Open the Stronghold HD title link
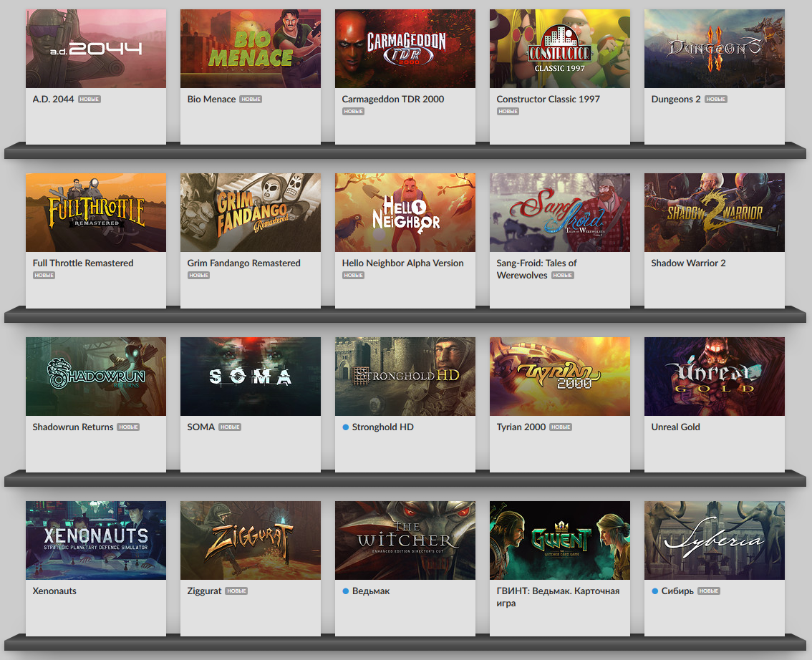Image resolution: width=812 pixels, height=660 pixels. coord(382,427)
